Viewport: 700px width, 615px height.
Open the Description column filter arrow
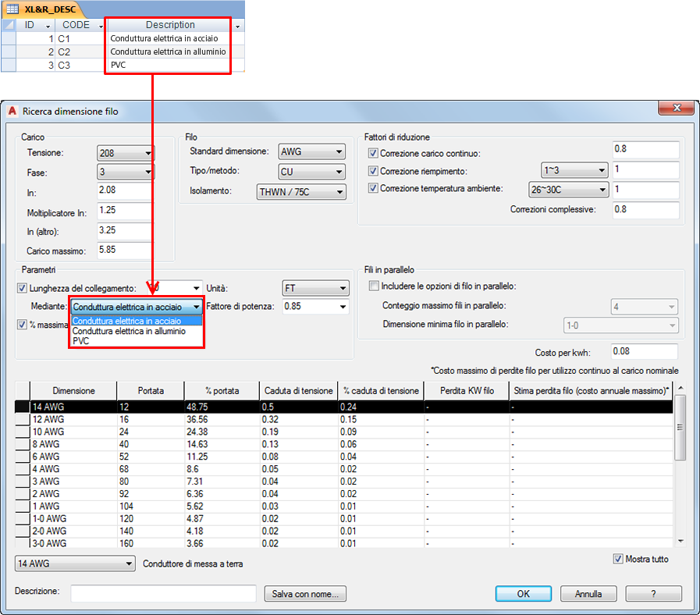click(237, 27)
